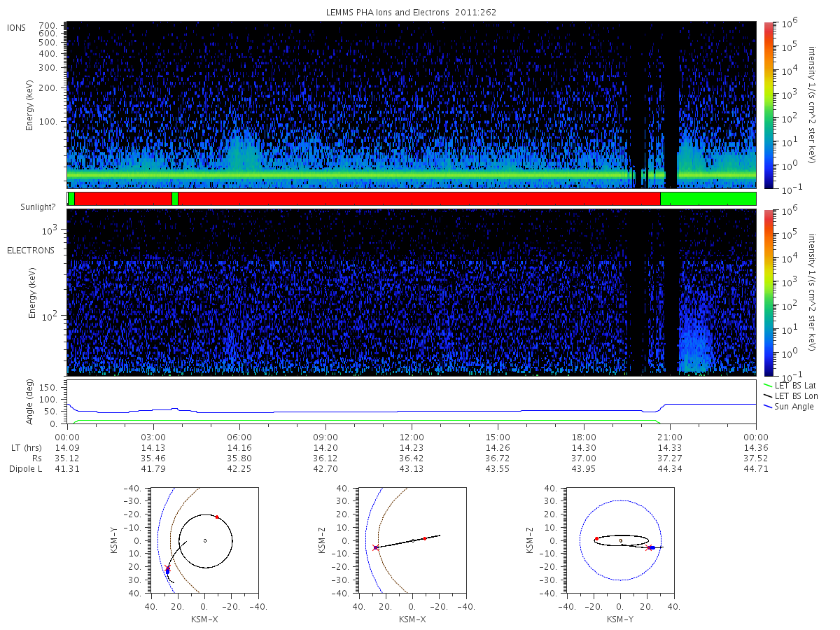840x630 pixels.
Task: Click the Dipole L value '43.95'
Action: coord(584,469)
